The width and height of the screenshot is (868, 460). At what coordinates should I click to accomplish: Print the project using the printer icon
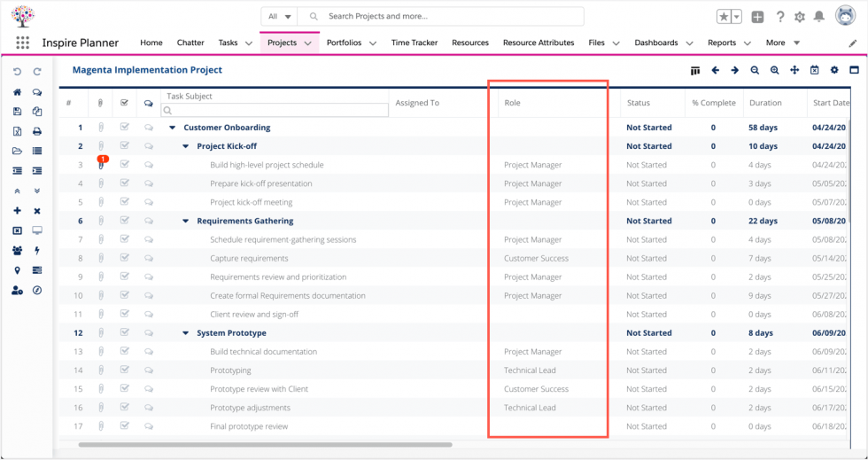37,131
